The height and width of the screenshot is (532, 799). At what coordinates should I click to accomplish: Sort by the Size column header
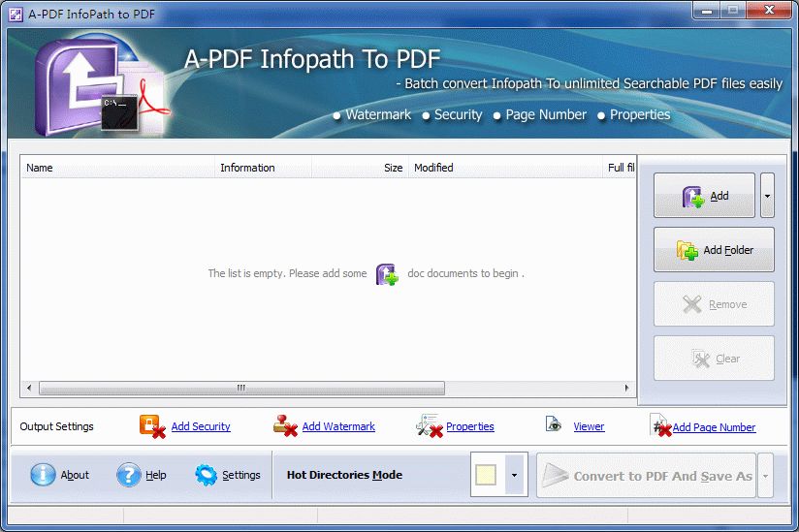(x=360, y=168)
